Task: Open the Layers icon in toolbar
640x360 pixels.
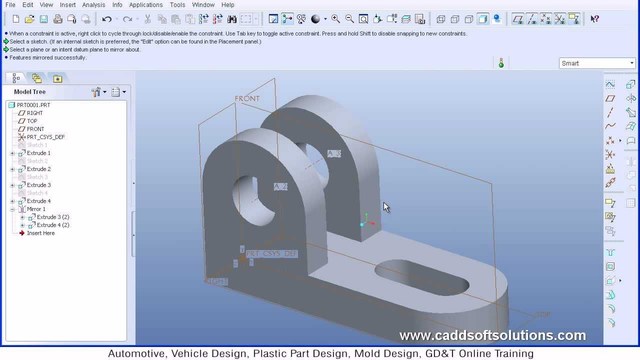Action: 406,19
